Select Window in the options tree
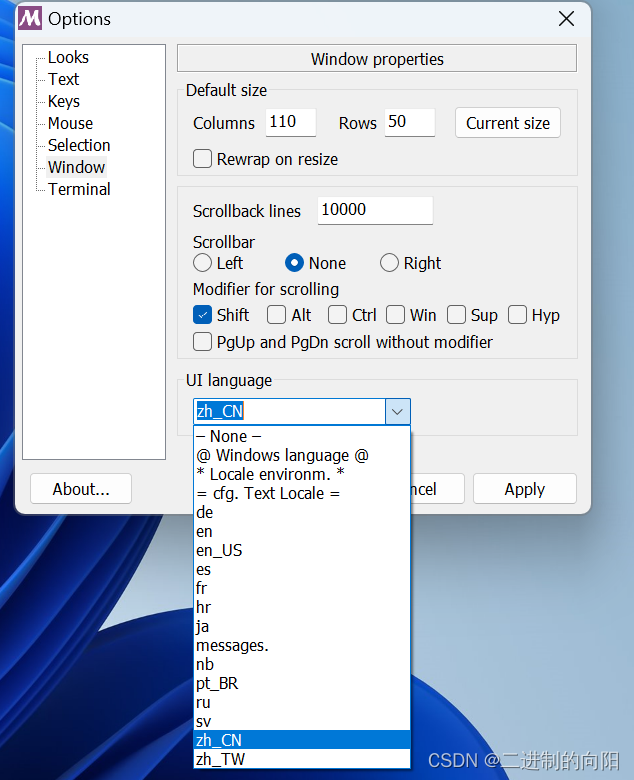 (x=76, y=167)
